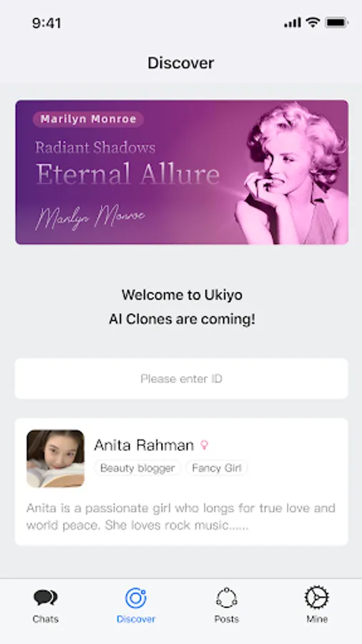Tap the battery status icon

pos(337,23)
